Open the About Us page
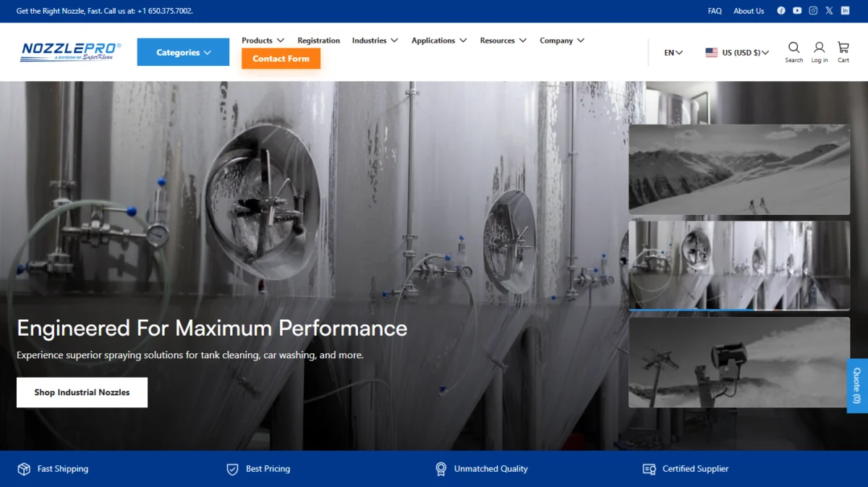 click(749, 10)
